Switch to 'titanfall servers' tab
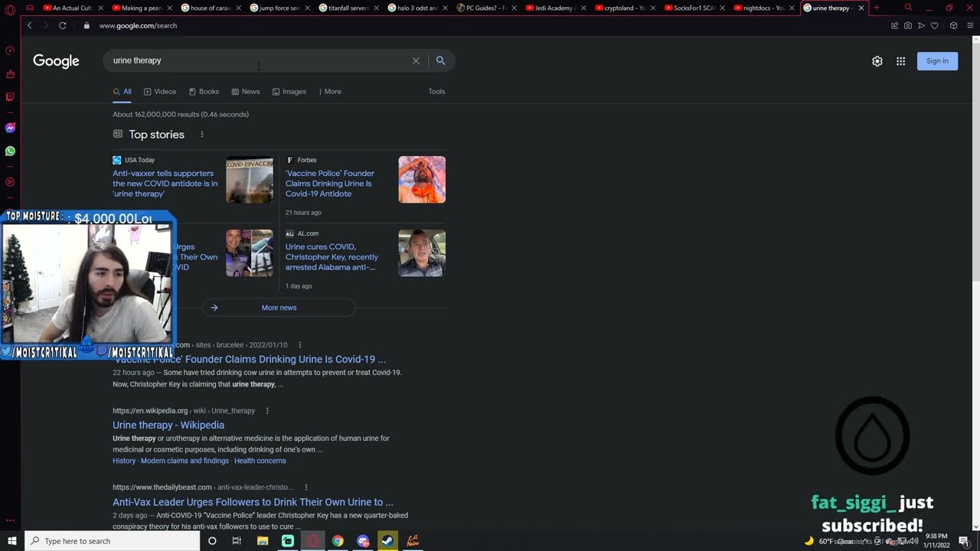The image size is (980, 551). tap(347, 8)
